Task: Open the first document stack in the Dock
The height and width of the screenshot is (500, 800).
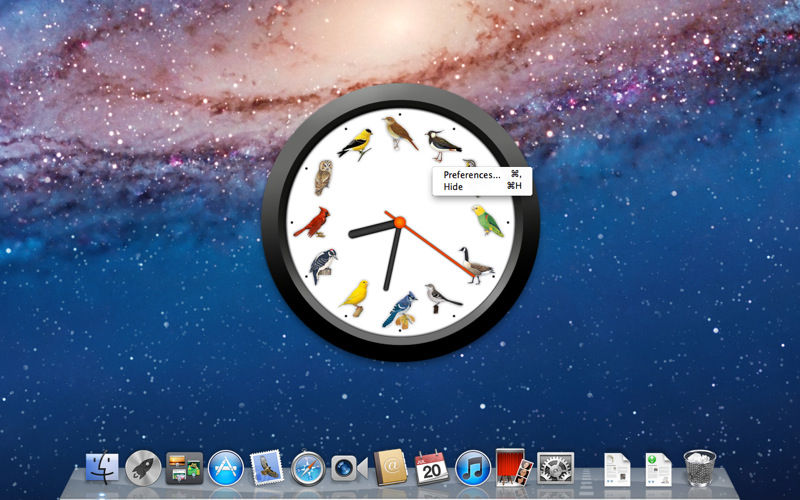Action: coord(617,469)
